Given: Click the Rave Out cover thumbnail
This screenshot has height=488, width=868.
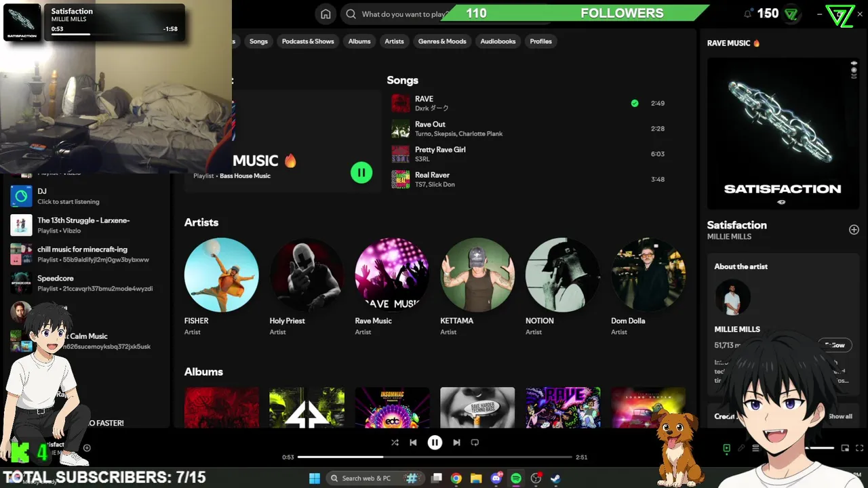Looking at the screenshot, I should coord(401,129).
